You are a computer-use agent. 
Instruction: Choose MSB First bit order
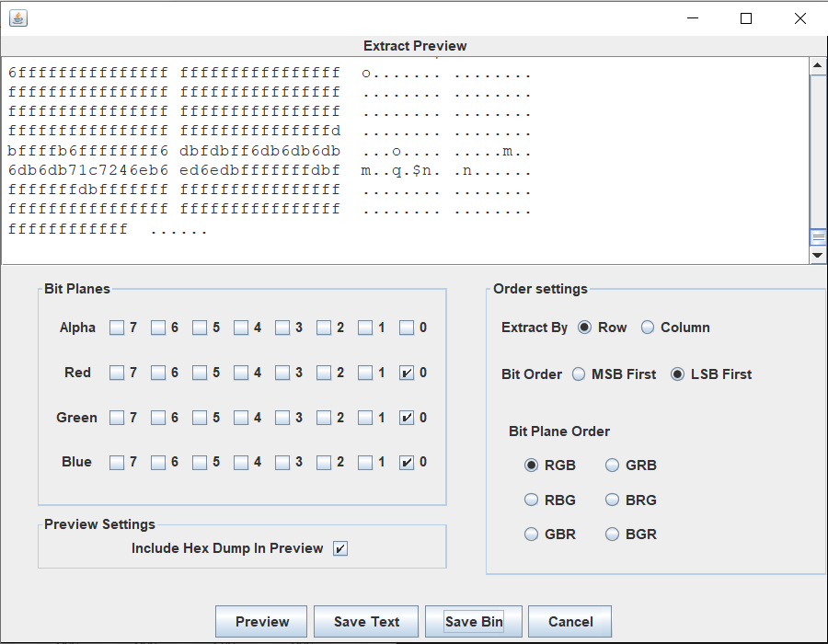(x=579, y=374)
